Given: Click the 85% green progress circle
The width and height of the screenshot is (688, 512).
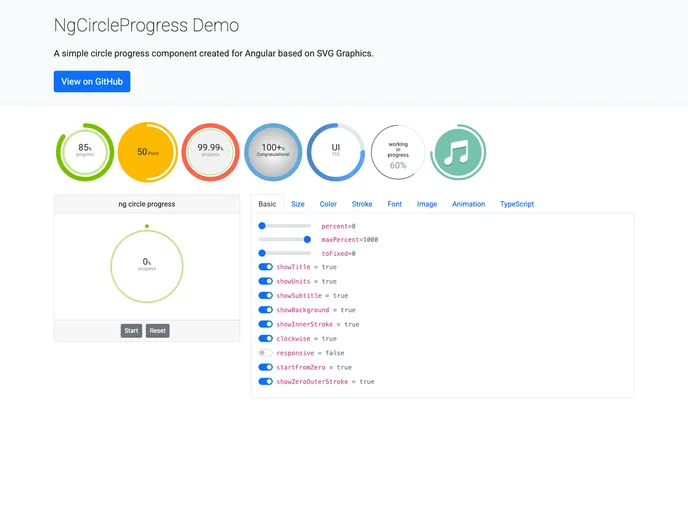Looking at the screenshot, I should tap(84, 152).
